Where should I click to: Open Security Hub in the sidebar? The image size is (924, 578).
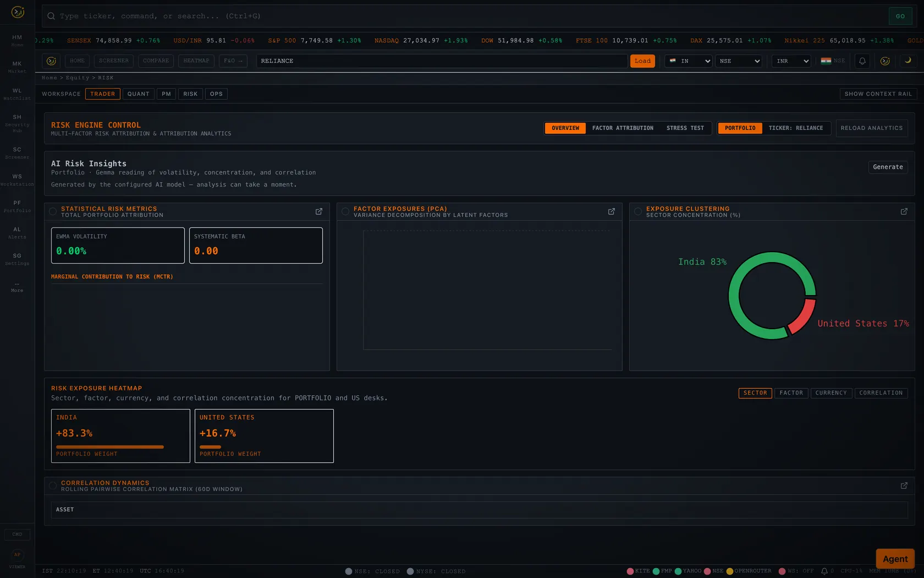coord(17,123)
